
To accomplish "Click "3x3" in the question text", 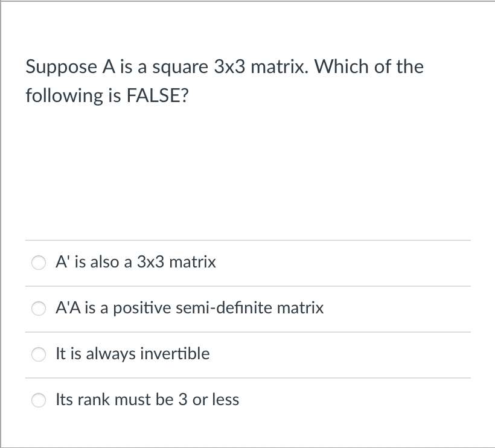I will click(229, 66).
